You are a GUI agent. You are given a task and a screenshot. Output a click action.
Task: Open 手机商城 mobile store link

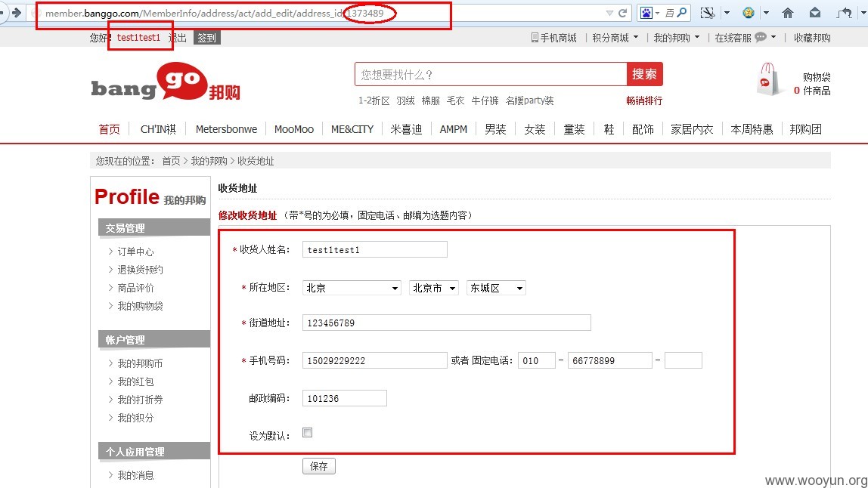click(x=553, y=38)
